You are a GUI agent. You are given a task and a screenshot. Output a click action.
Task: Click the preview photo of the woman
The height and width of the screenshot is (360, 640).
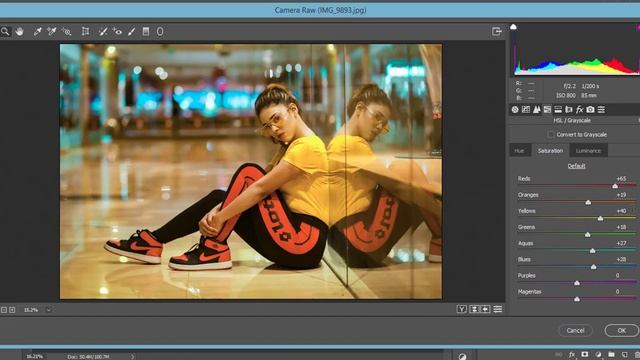click(x=251, y=171)
